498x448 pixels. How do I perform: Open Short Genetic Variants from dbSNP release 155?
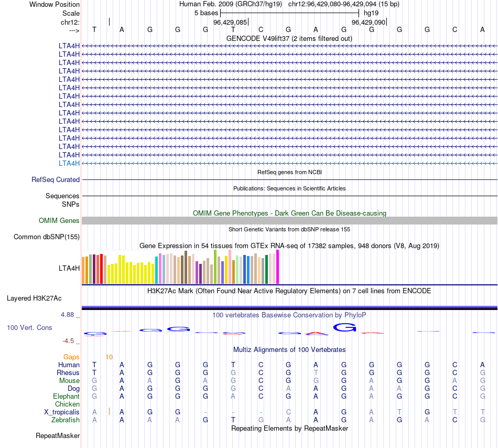[x=289, y=229]
